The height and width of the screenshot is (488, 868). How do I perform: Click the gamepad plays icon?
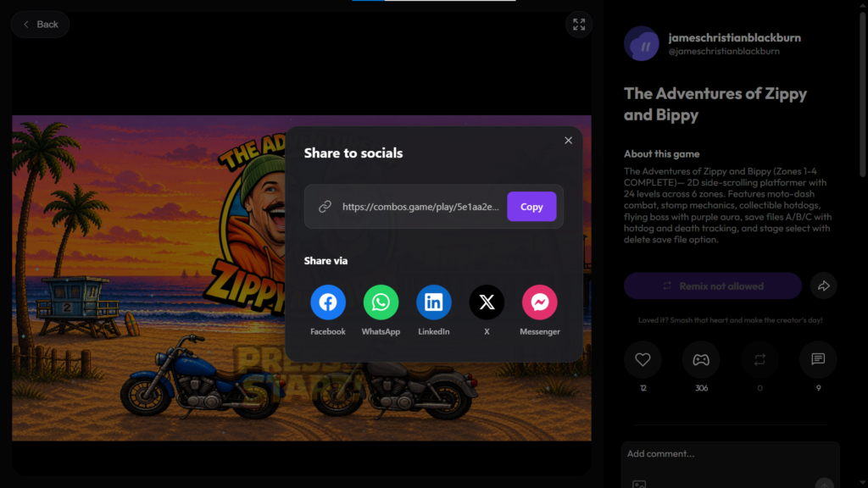point(701,359)
